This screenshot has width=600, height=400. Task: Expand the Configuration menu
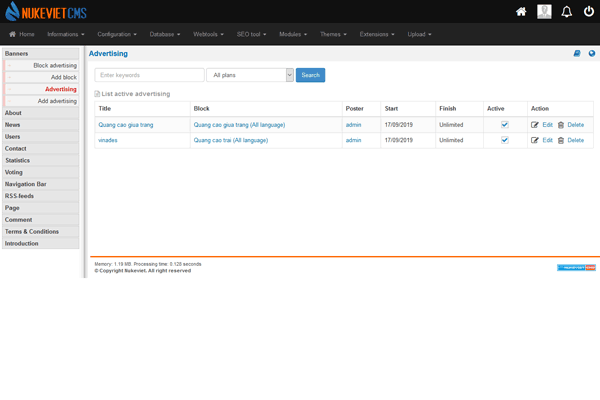point(118,34)
